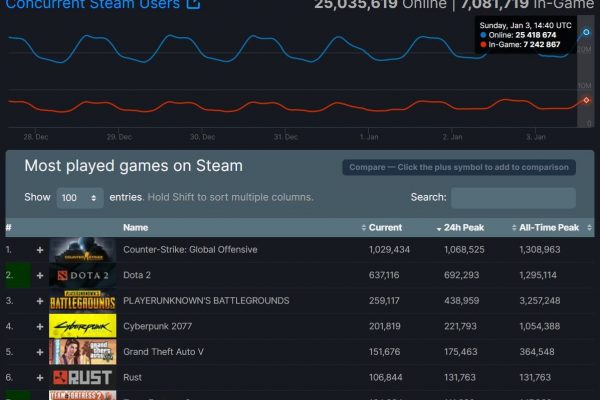Click the Compare comparison button
Image resolution: width=600 pixels, height=400 pixels.
[459, 168]
